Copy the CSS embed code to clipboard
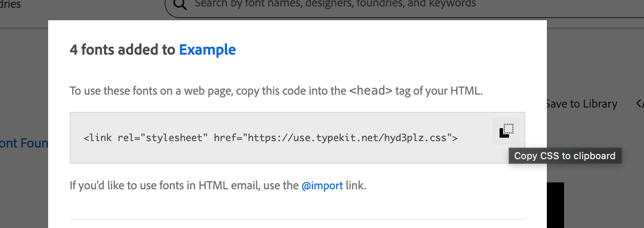This screenshot has width=644, height=228. pos(506,130)
